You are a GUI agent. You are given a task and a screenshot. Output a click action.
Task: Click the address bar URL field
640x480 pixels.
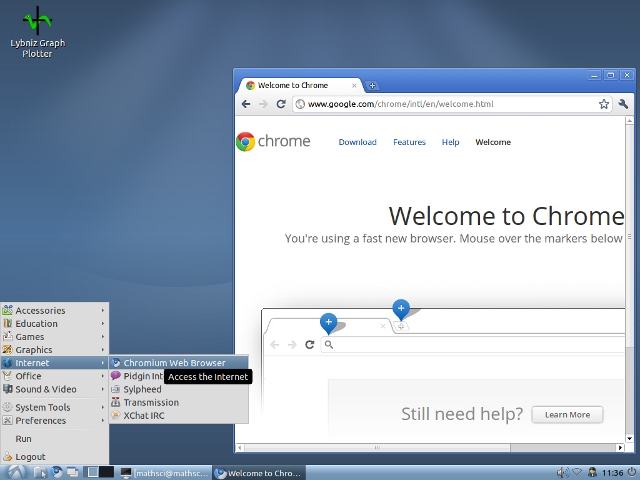451,104
